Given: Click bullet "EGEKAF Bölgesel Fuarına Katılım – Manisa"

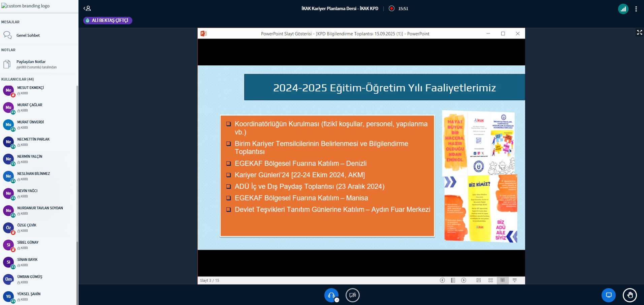Looking at the screenshot, I should pyautogui.click(x=301, y=198).
